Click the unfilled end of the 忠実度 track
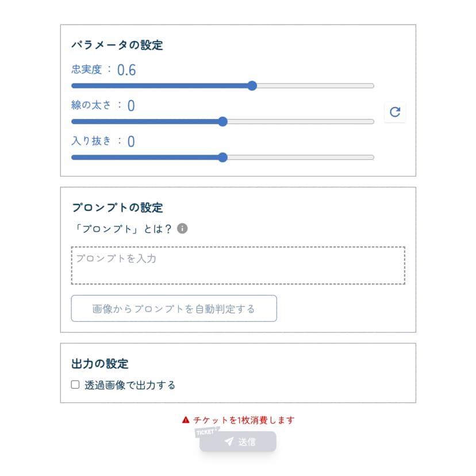 tap(345, 86)
